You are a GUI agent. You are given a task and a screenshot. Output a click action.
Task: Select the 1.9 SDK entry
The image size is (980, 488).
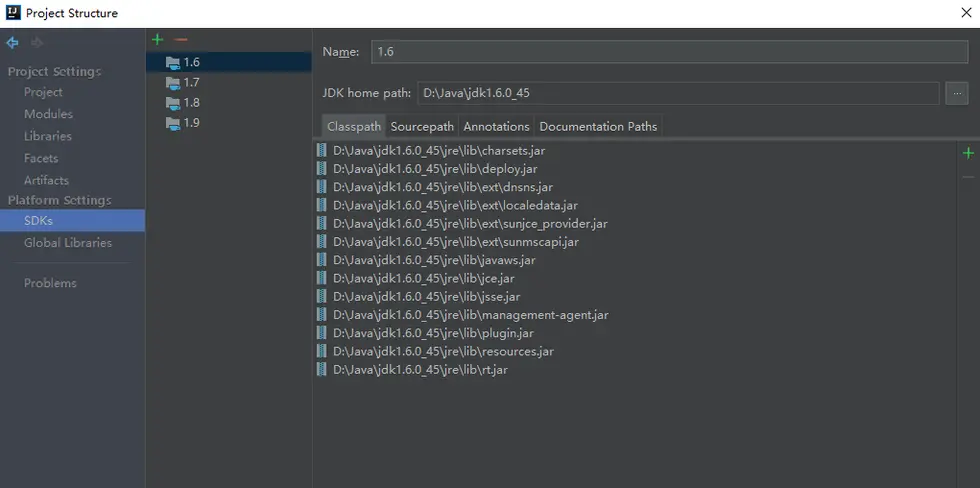(x=191, y=122)
